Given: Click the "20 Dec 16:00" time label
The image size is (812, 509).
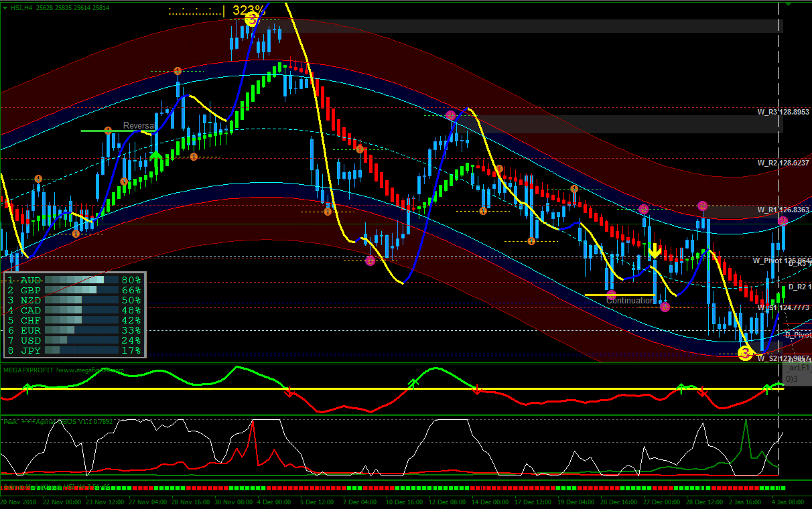Looking at the screenshot, I should point(618,502).
